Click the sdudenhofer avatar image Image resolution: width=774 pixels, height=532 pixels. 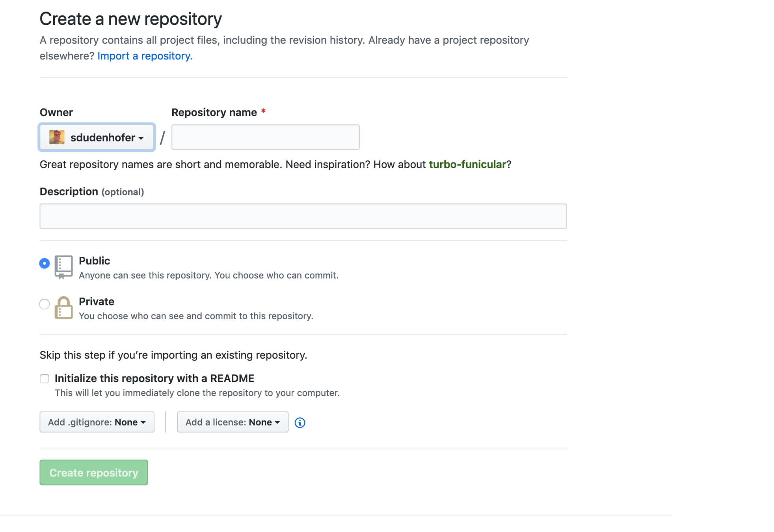pos(57,137)
